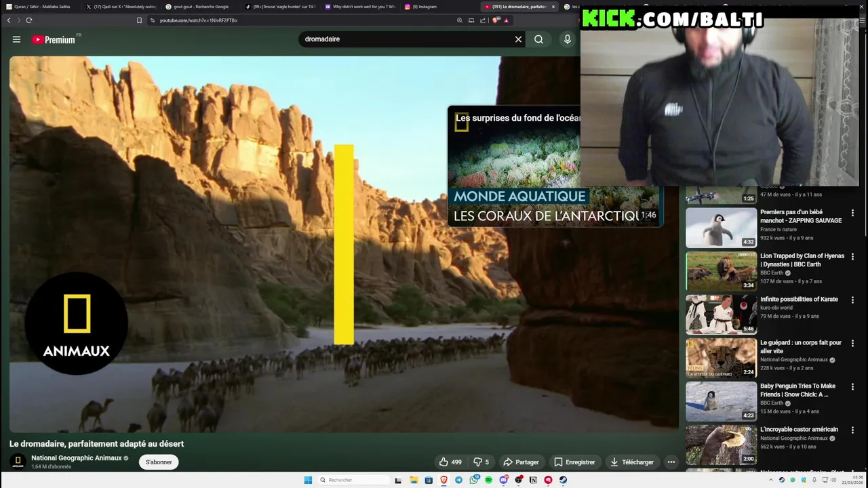Open Infinite possibilities of Karate thumbnail
The height and width of the screenshot is (488, 868).
click(721, 314)
